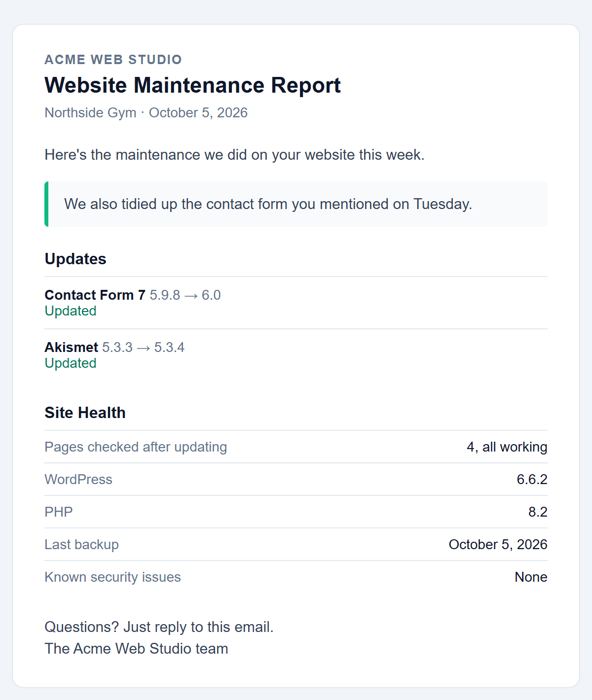This screenshot has width=592, height=700.
Task: Click the version text '5.3.3 → 5.3.4'
Action: [143, 347]
